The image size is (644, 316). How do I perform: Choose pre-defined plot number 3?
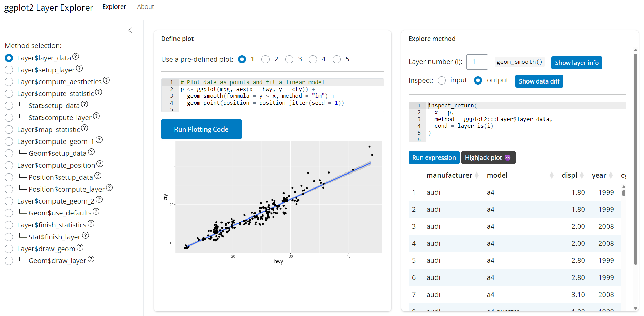click(x=289, y=59)
